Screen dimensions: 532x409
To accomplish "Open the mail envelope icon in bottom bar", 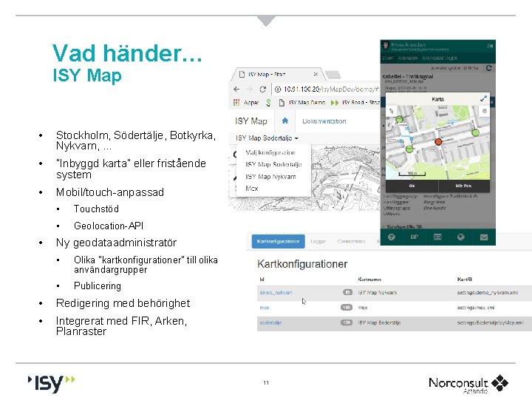I will (x=484, y=237).
